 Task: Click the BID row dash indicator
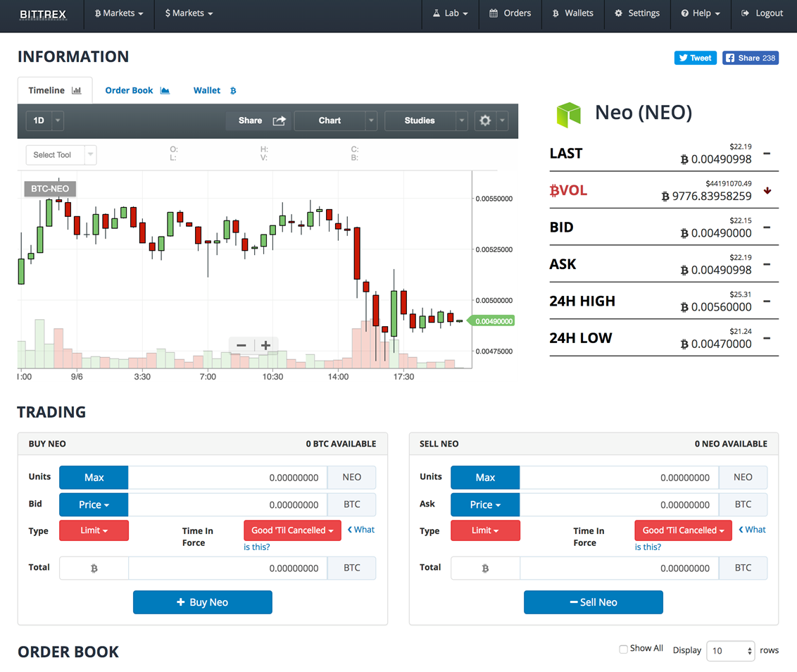point(767,227)
